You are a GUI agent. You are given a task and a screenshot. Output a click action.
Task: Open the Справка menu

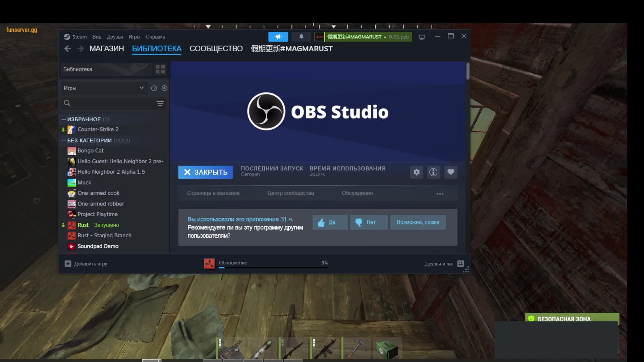point(155,37)
